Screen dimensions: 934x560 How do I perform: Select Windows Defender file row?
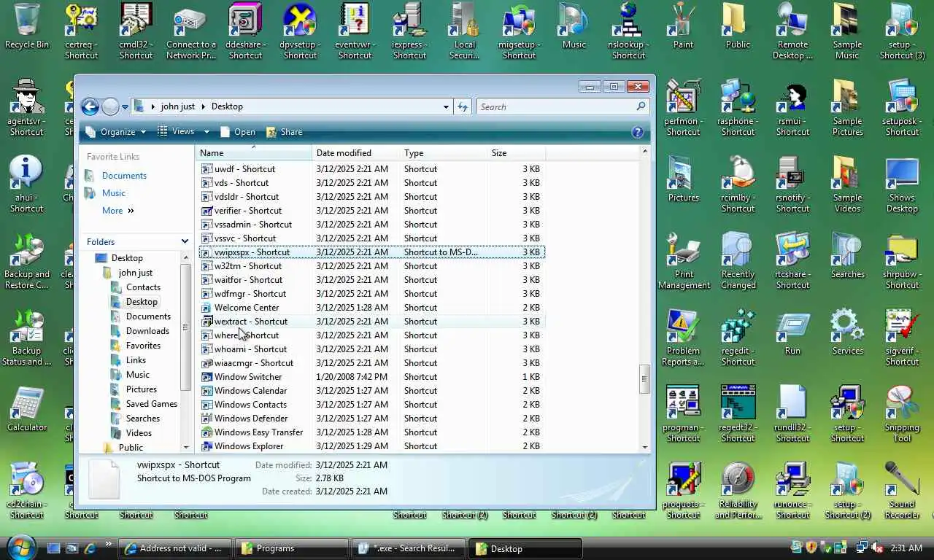[371, 419]
